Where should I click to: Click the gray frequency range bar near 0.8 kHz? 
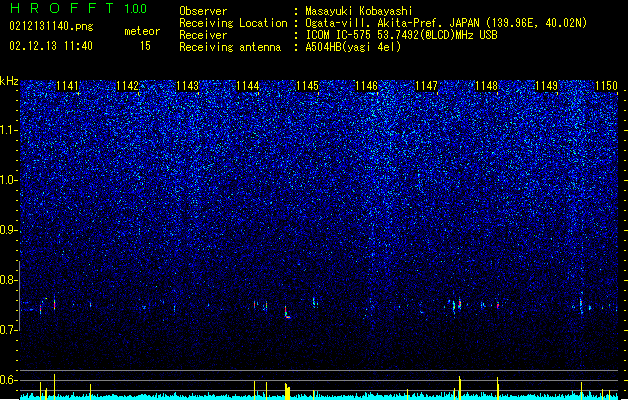tap(19, 296)
